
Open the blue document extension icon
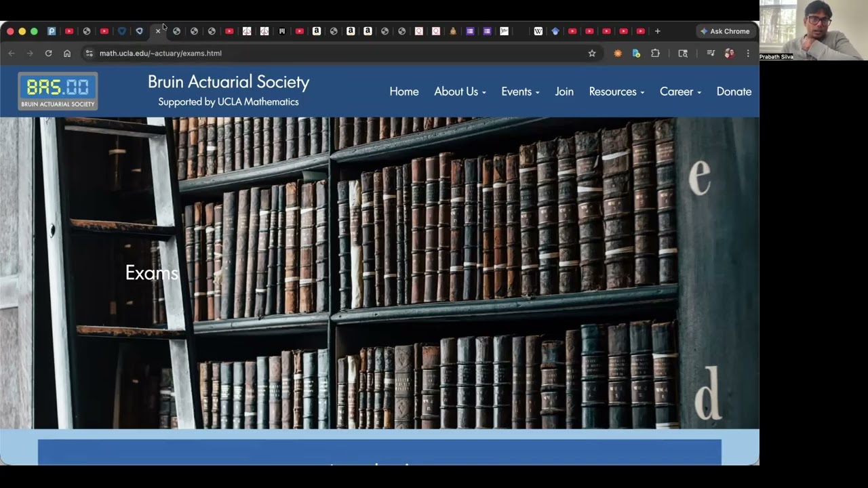coord(636,53)
